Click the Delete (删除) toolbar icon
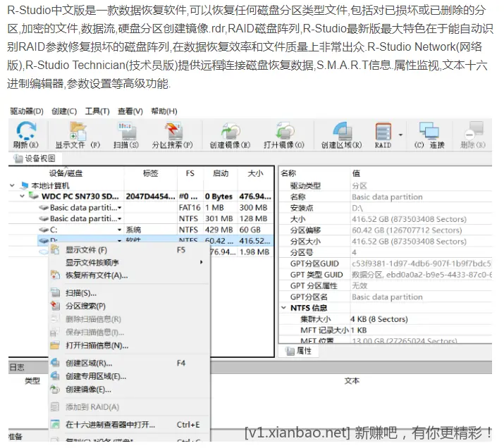 coord(473,135)
